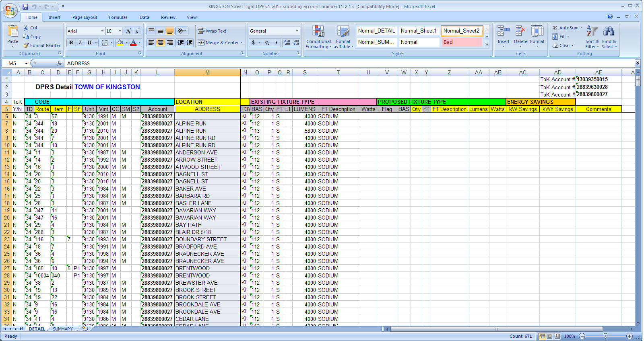Decrease the cell indent
This screenshot has height=341, width=644.
180,42
